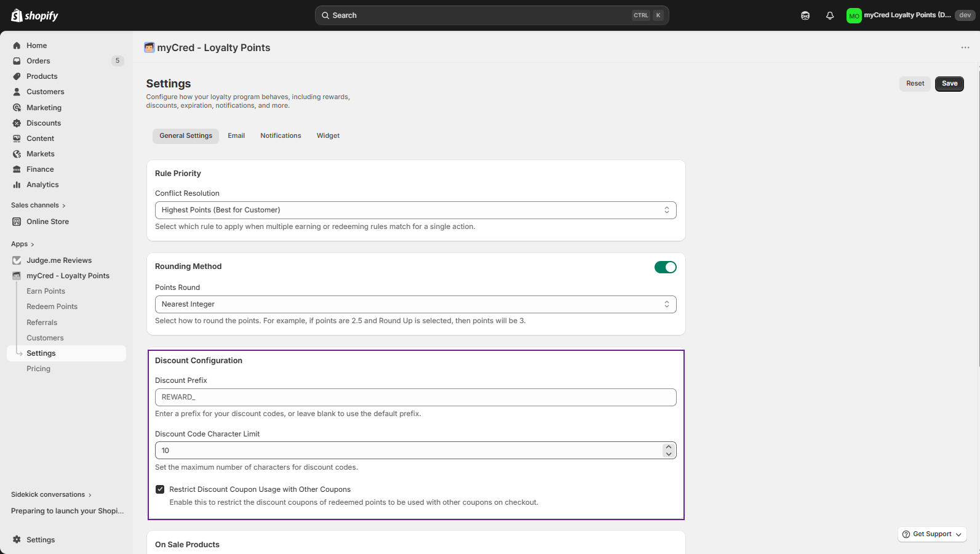Image resolution: width=980 pixels, height=554 pixels.
Task: Open the Discounts icon in sidebar
Action: click(x=17, y=123)
